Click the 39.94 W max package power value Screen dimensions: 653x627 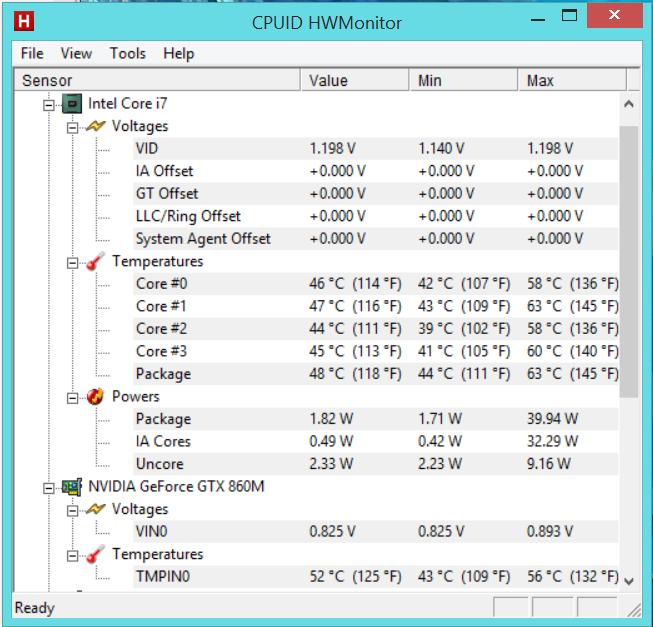(553, 419)
